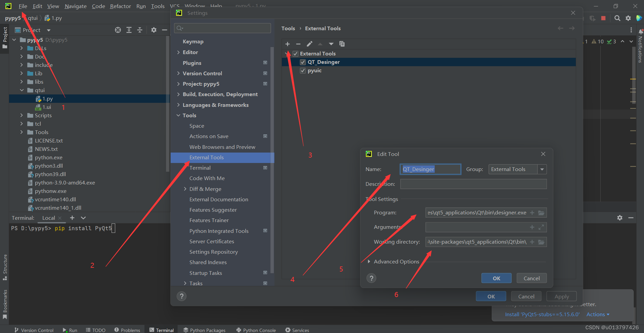Cancel the Edit Tool dialog
This screenshot has height=333, width=644.
point(531,278)
